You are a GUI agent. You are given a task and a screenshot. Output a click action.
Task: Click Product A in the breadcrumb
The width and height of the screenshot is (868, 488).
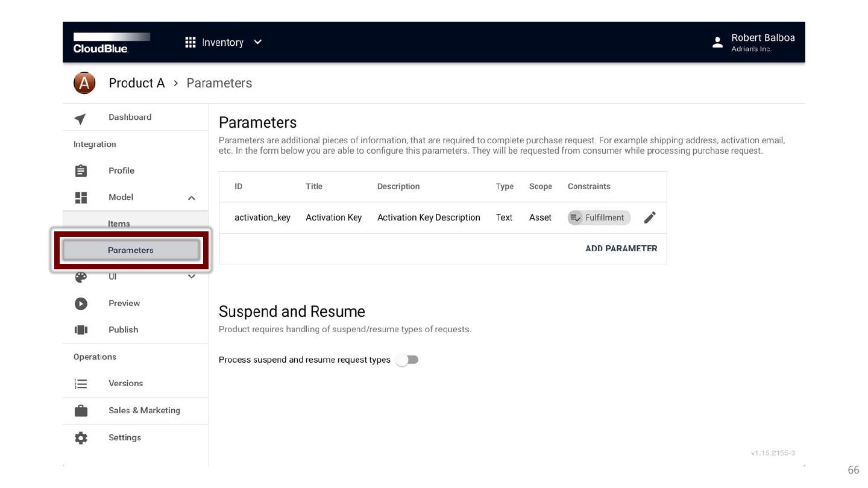click(x=136, y=83)
